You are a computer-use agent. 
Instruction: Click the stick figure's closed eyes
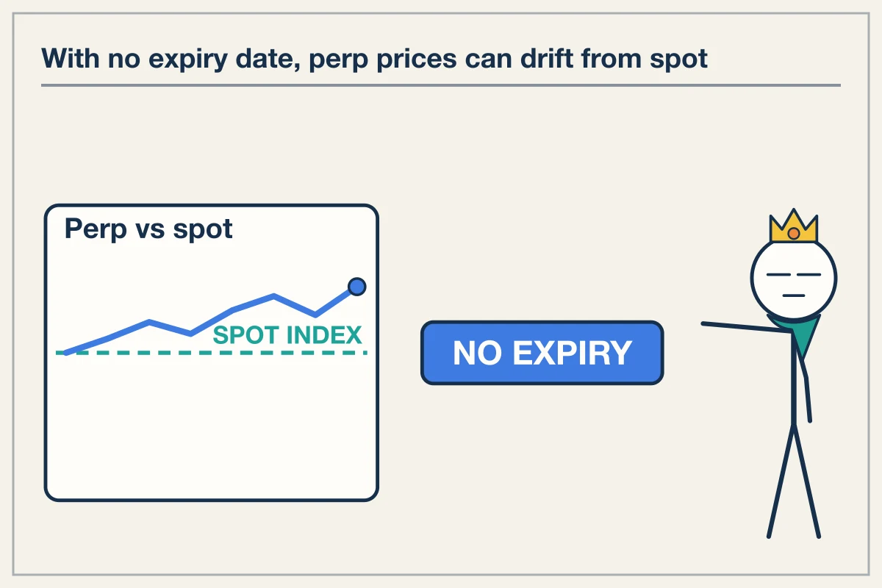pyautogui.click(x=794, y=274)
